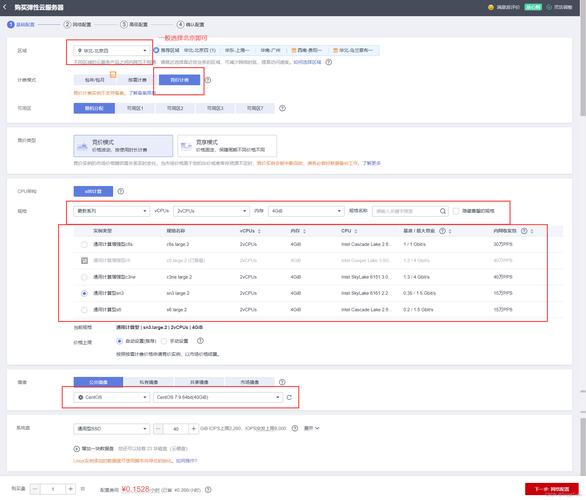Click the search magnifier in spec name field
586x500 pixels.
(x=443, y=211)
